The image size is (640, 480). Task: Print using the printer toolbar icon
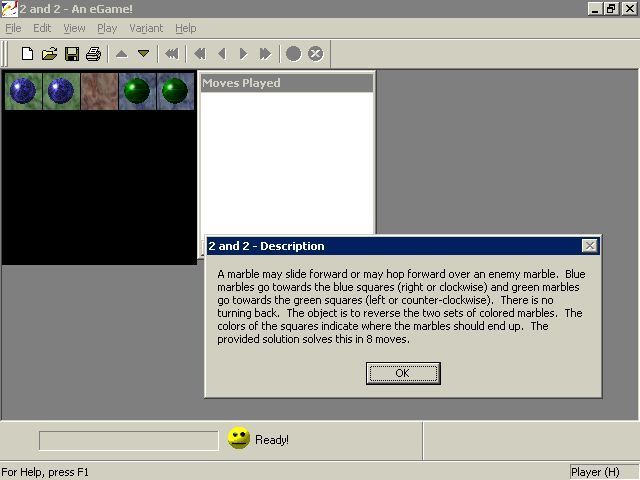(93, 54)
